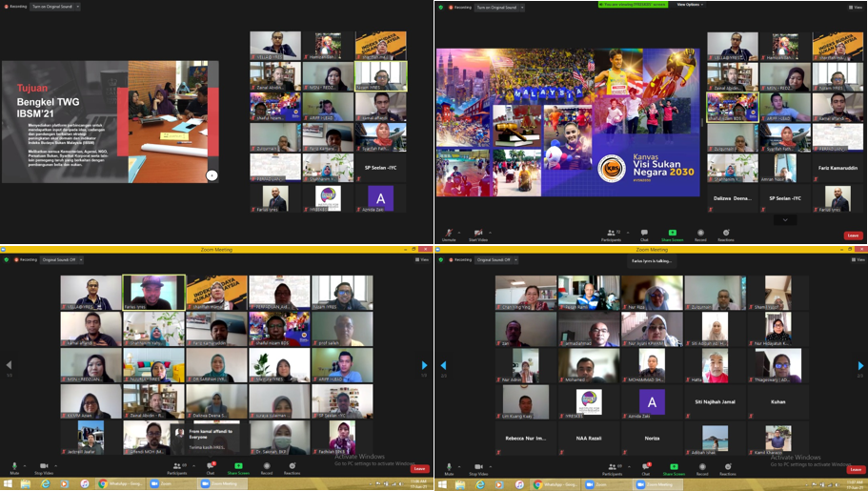Screen dimensions: 868x491
Task: Go to next gallery page beside Sham Iryan's tile
Action: point(859,364)
